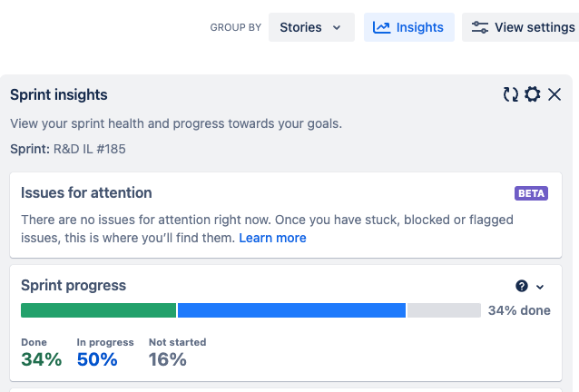579x392 pixels.
Task: Click the Issues for attention card heading
Action: [x=86, y=192]
